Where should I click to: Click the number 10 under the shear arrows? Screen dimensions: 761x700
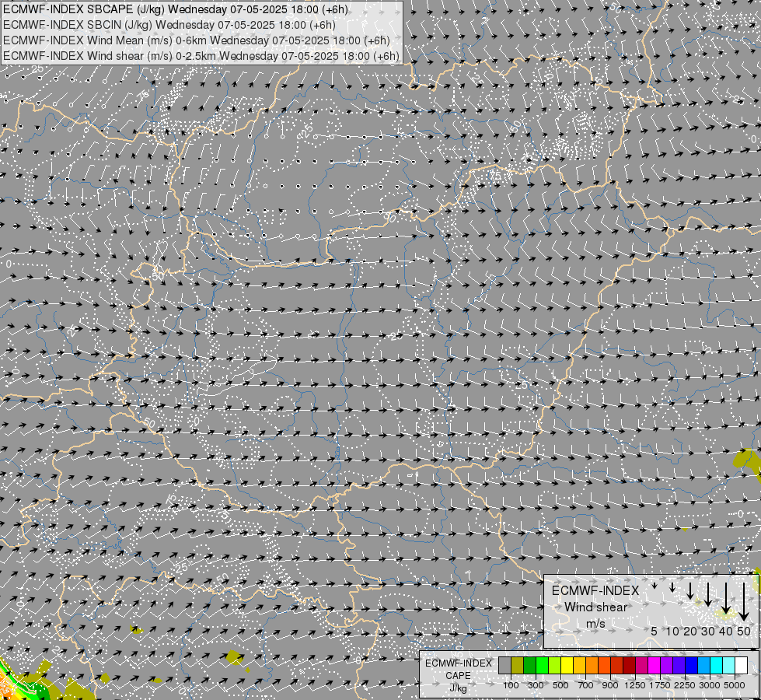(672, 631)
